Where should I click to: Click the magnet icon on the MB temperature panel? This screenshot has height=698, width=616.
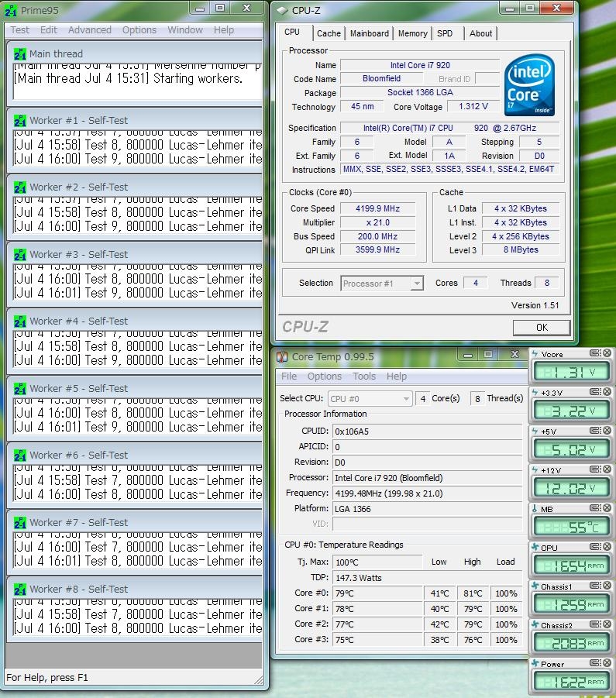[x=596, y=508]
